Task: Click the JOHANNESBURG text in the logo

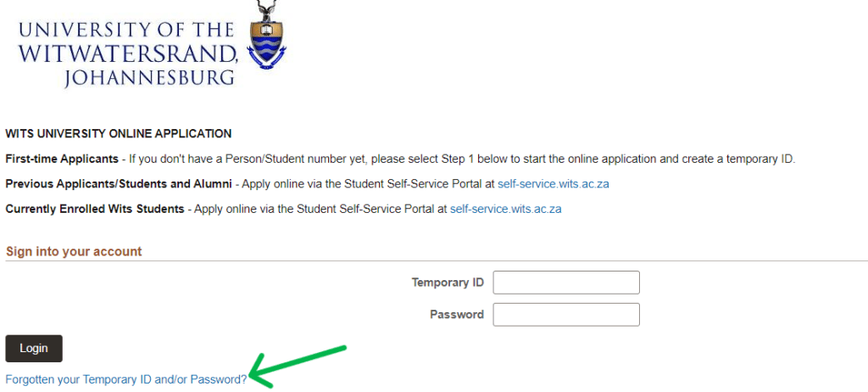Action: click(x=149, y=77)
